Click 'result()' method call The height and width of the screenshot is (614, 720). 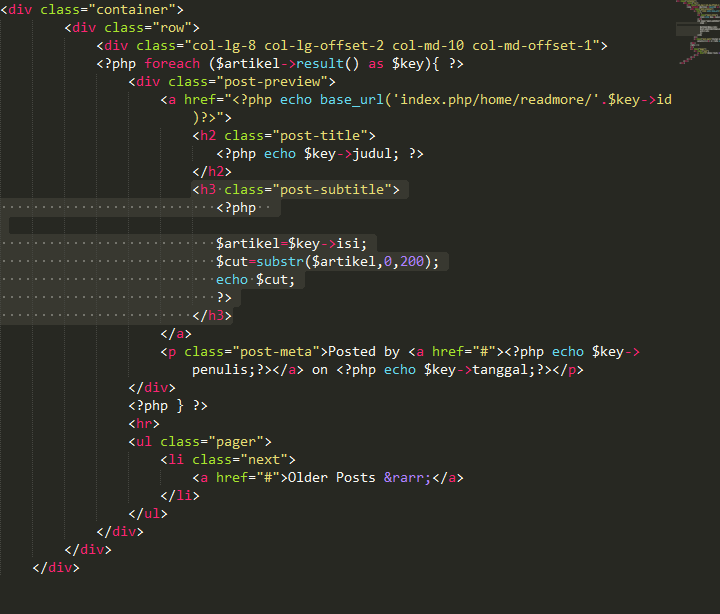point(327,63)
